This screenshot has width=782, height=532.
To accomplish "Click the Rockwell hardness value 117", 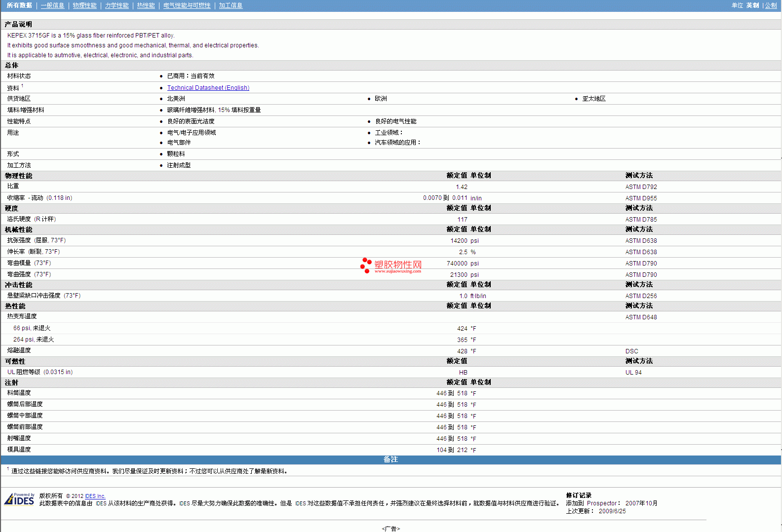I will [x=462, y=220].
